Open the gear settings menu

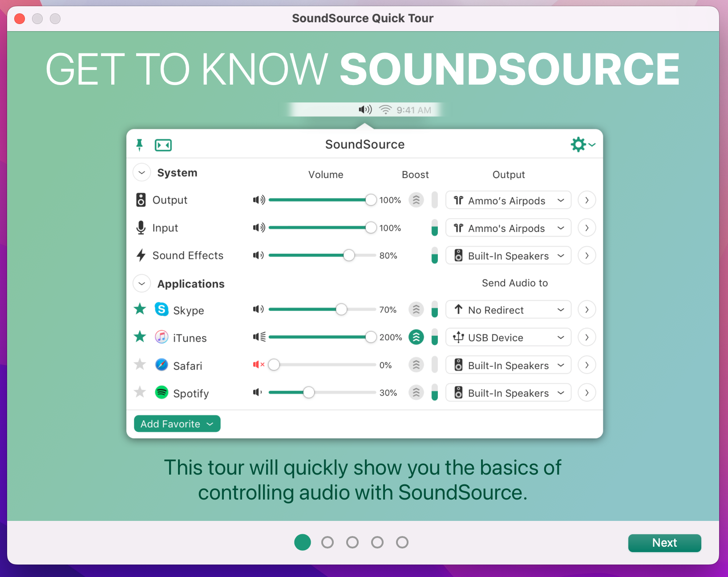pyautogui.click(x=583, y=145)
